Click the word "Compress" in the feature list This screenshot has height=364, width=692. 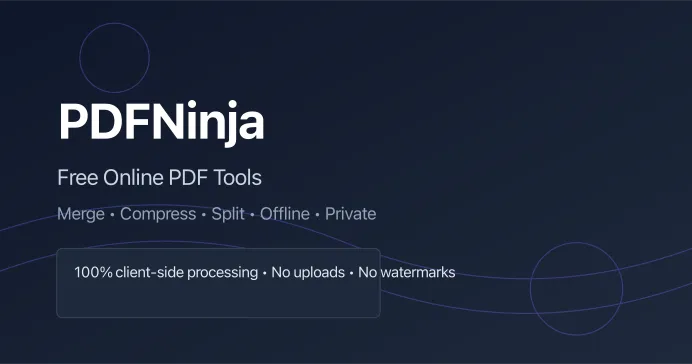[x=158, y=214]
